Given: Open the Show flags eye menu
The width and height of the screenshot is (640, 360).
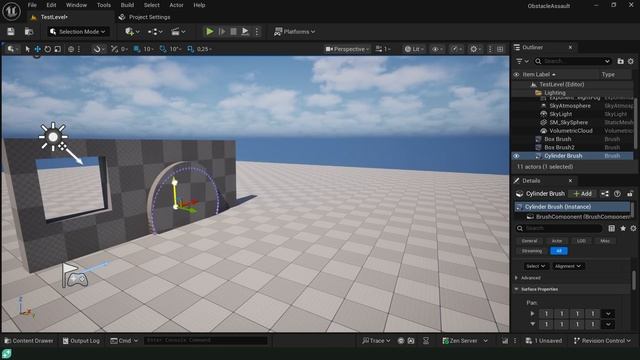Looking at the screenshot, I should coord(437,49).
